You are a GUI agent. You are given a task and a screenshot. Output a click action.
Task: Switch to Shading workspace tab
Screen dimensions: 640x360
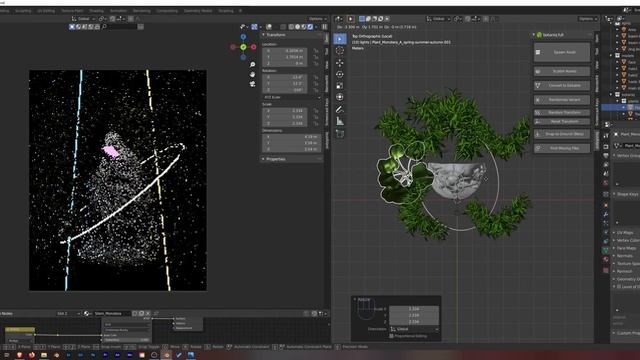96,11
